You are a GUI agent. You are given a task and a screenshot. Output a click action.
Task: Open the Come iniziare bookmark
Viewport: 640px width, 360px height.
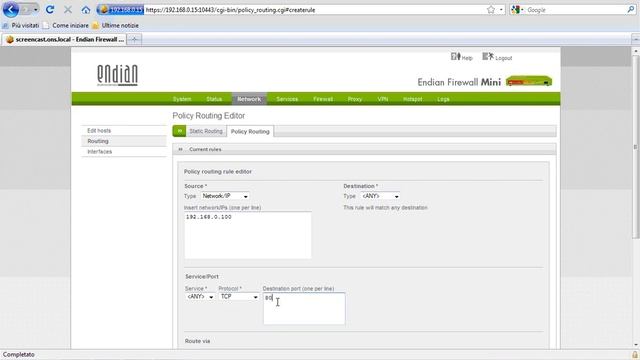(66, 25)
